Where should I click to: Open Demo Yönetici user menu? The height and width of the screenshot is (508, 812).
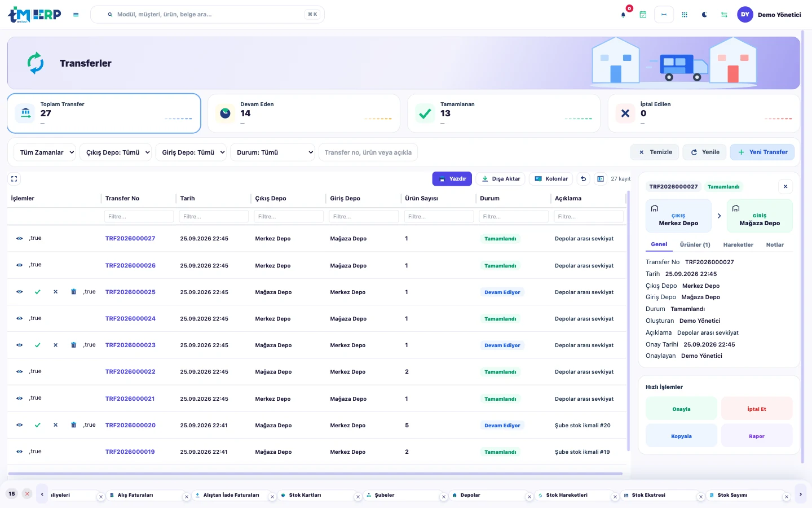point(769,15)
